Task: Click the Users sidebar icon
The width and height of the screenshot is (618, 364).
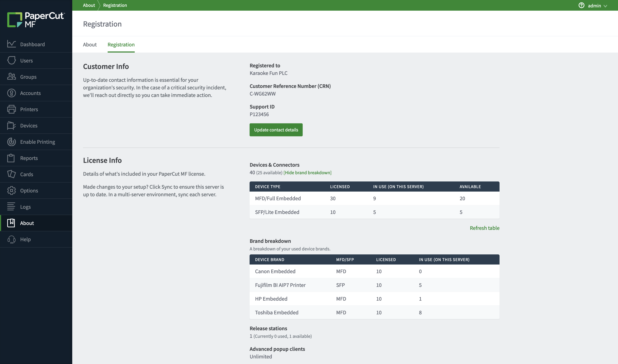Action: (x=11, y=60)
